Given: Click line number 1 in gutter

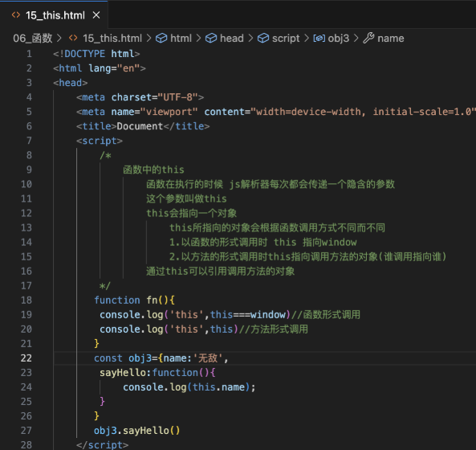Looking at the screenshot, I should (x=29, y=54).
